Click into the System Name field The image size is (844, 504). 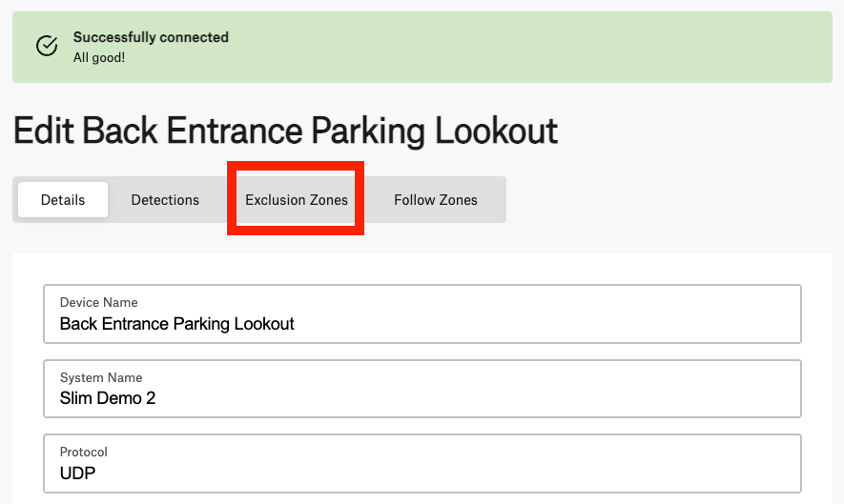(422, 389)
